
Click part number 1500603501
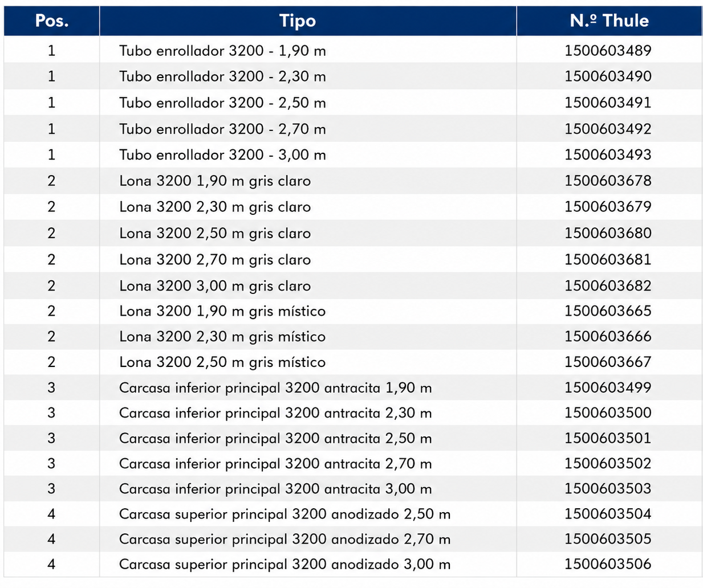(x=608, y=438)
